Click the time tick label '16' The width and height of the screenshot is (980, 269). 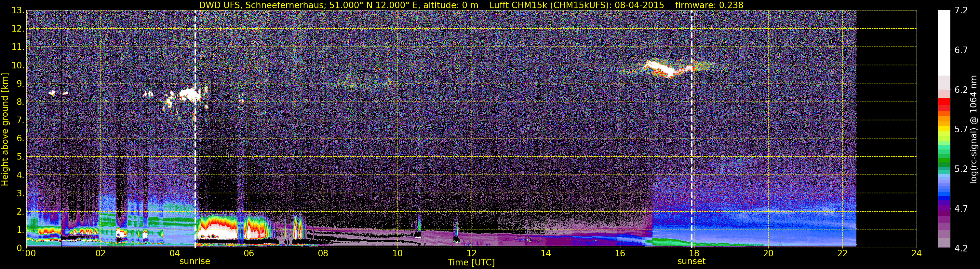tap(620, 254)
